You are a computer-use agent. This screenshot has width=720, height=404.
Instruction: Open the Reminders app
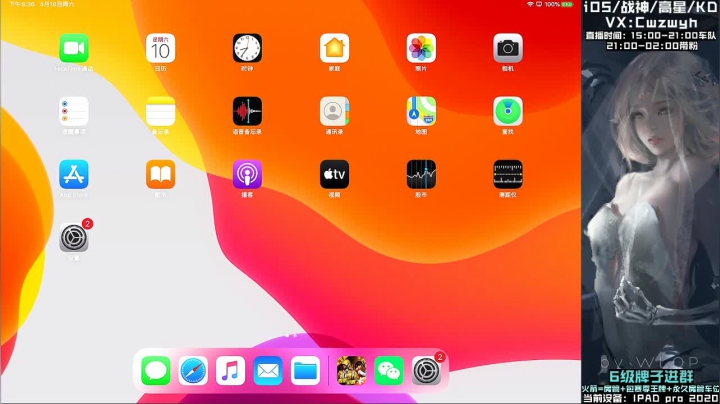point(74,111)
